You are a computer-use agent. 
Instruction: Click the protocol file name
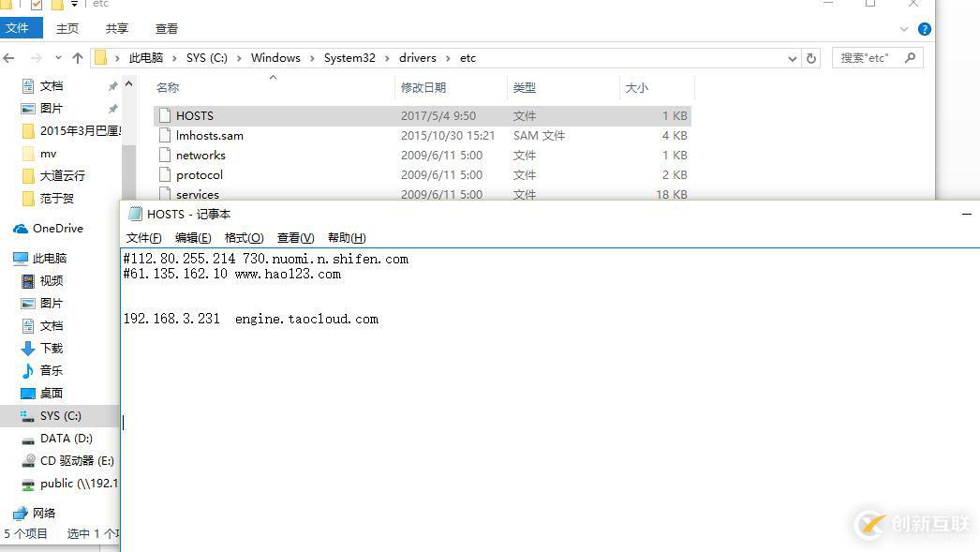200,175
